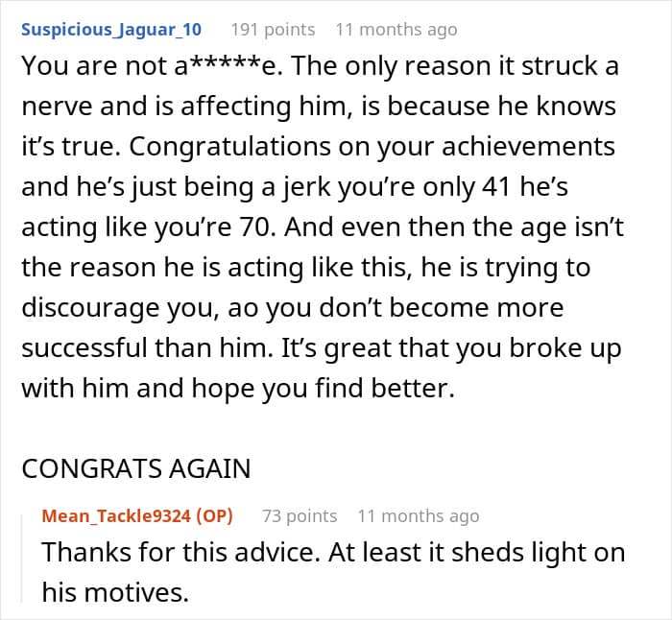Open the top comment's "11 months ago" timestamp

396,29
